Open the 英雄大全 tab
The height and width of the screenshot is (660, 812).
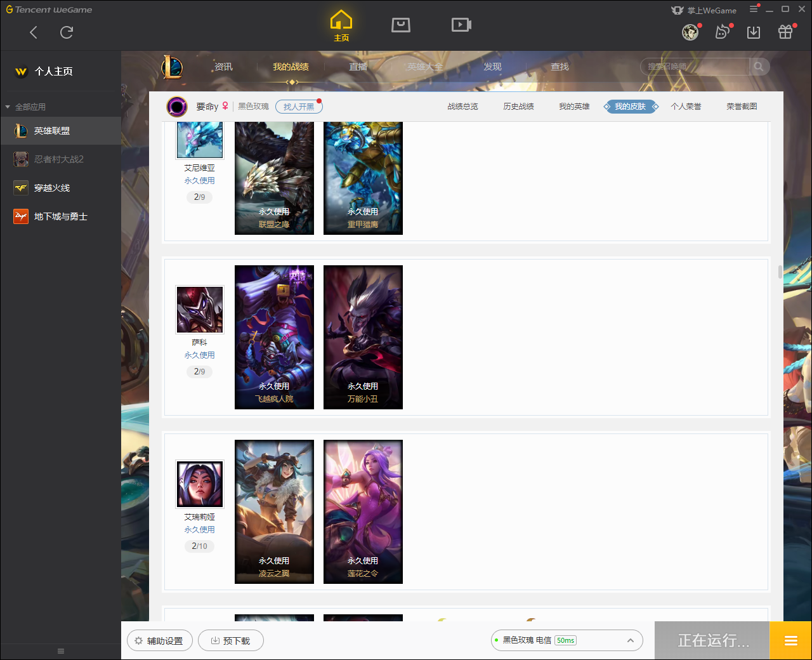425,67
